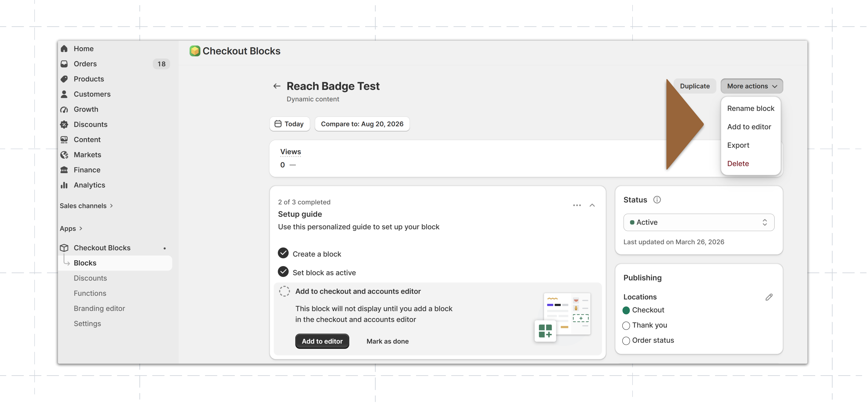This screenshot has height=406, width=868.
Task: Open the Status info icon
Action: pyautogui.click(x=657, y=200)
